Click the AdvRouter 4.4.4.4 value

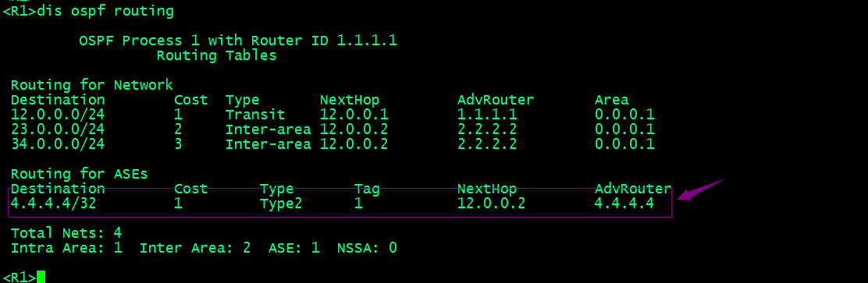[x=624, y=203]
